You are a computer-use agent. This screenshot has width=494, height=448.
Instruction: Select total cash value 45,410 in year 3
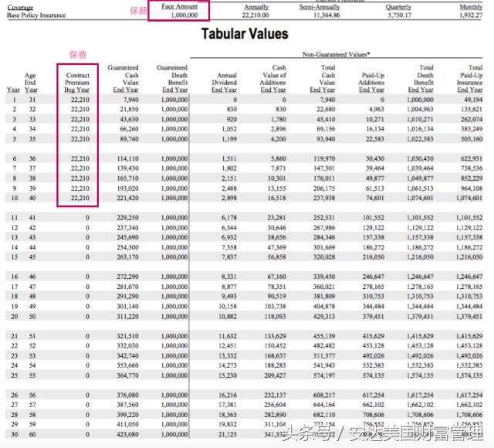[x=326, y=119]
